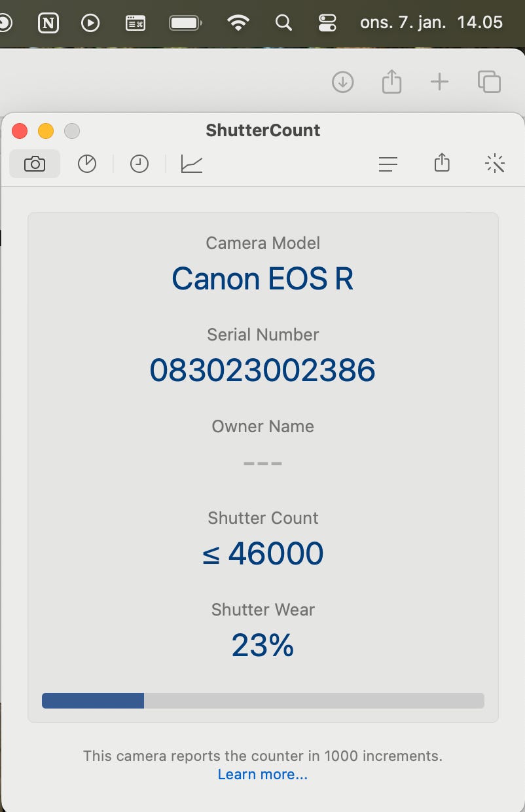Click the share icon in ShutterCount toolbar
This screenshot has width=525, height=812.
[442, 163]
